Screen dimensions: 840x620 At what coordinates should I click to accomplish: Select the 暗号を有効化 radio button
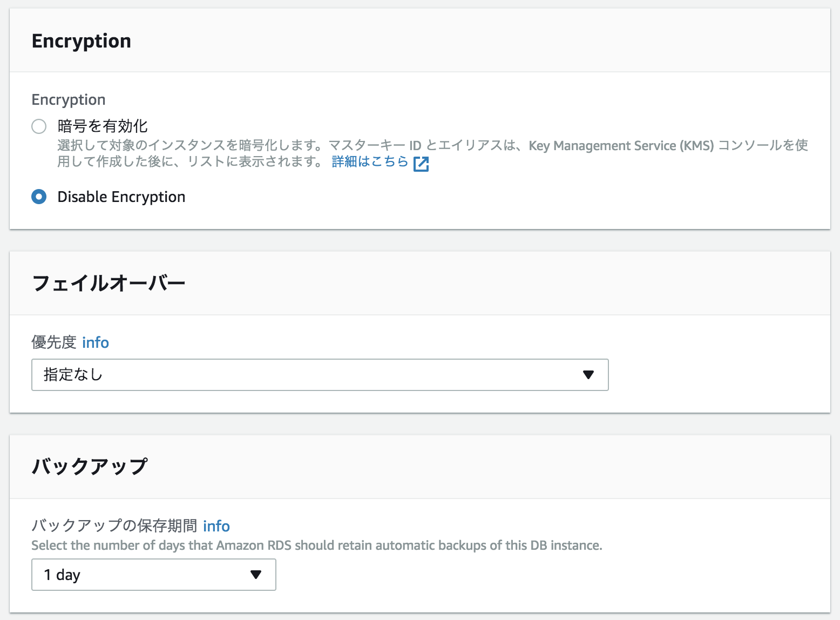click(39, 126)
